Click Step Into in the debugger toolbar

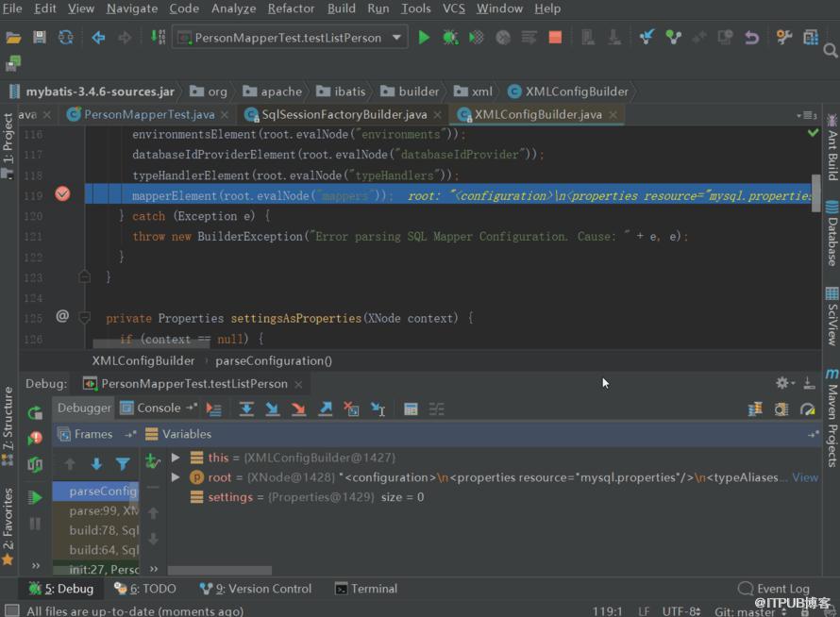273,409
